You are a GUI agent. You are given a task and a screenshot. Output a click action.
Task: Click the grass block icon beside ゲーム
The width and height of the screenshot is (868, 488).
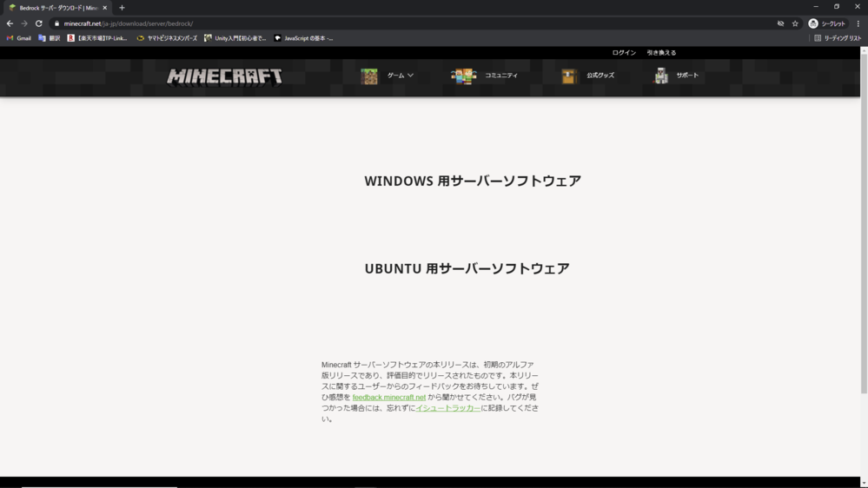[x=369, y=76]
